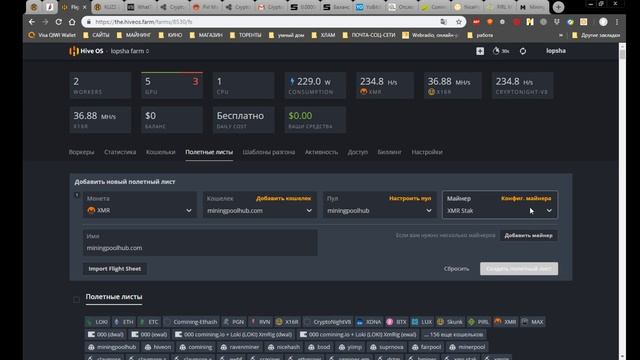Viewport: 640px width, 360px height.
Task: Open a new browser tab with plus
Action: [x=558, y=7]
